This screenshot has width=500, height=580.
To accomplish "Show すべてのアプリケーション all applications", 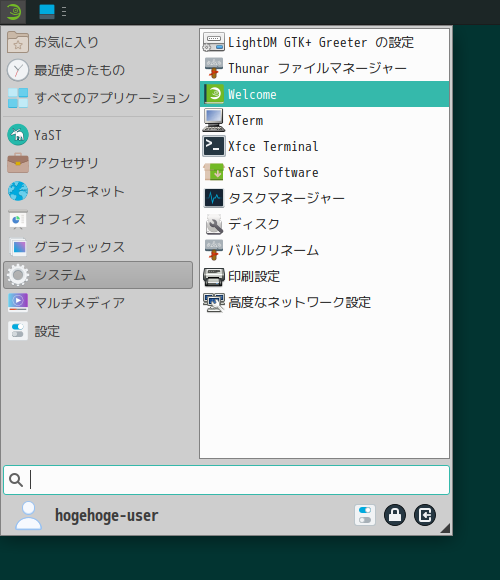I will [98, 98].
